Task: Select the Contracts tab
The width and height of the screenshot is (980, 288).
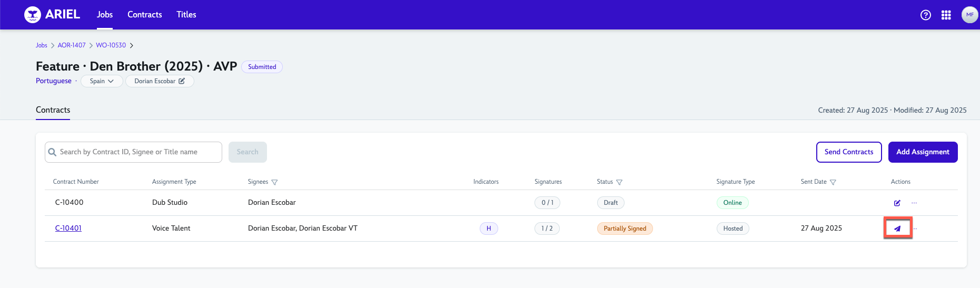Action: pos(53,110)
